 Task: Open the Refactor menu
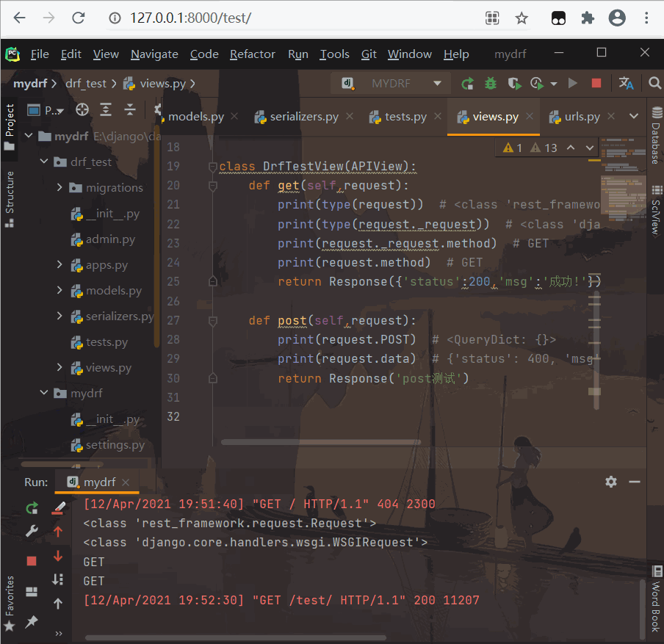tap(252, 54)
